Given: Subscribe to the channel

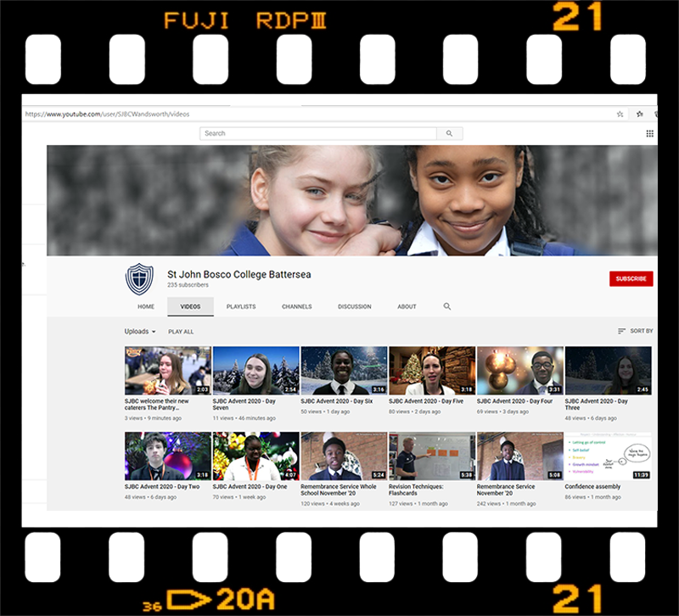Looking at the screenshot, I should (631, 279).
